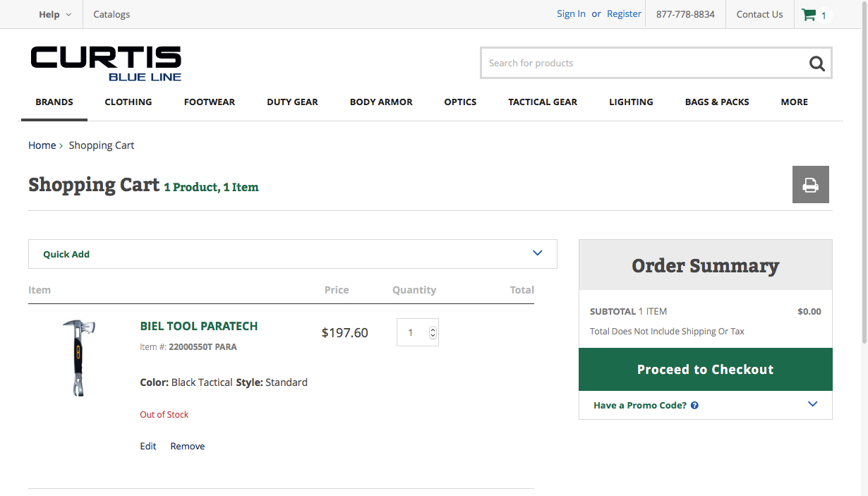Viewport: 868px width, 496px height.
Task: Remove the Biel Tool from cart
Action: (x=188, y=446)
